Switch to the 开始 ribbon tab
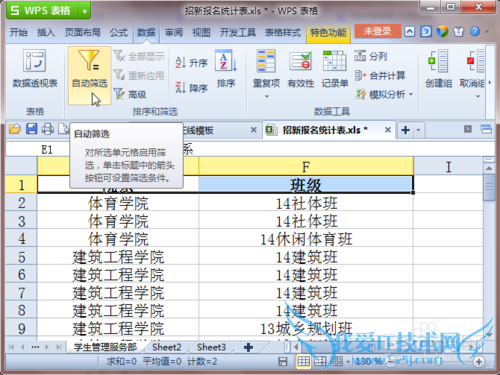 click(18, 32)
